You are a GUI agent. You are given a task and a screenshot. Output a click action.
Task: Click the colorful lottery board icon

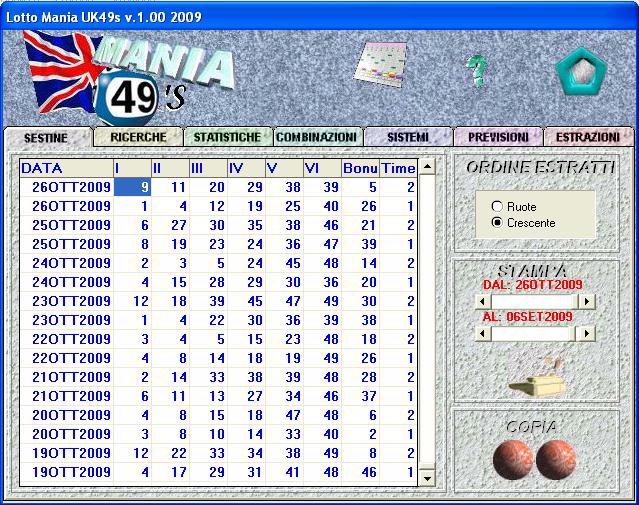(x=381, y=64)
